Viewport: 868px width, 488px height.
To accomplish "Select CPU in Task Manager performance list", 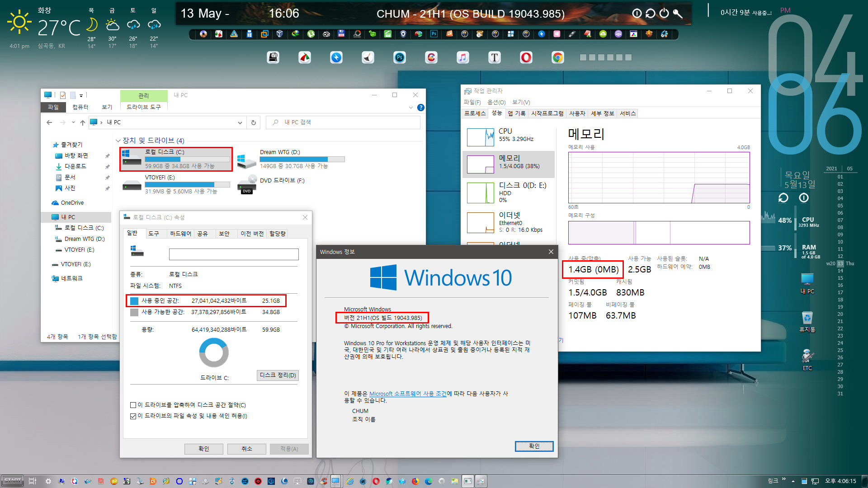I will point(509,137).
